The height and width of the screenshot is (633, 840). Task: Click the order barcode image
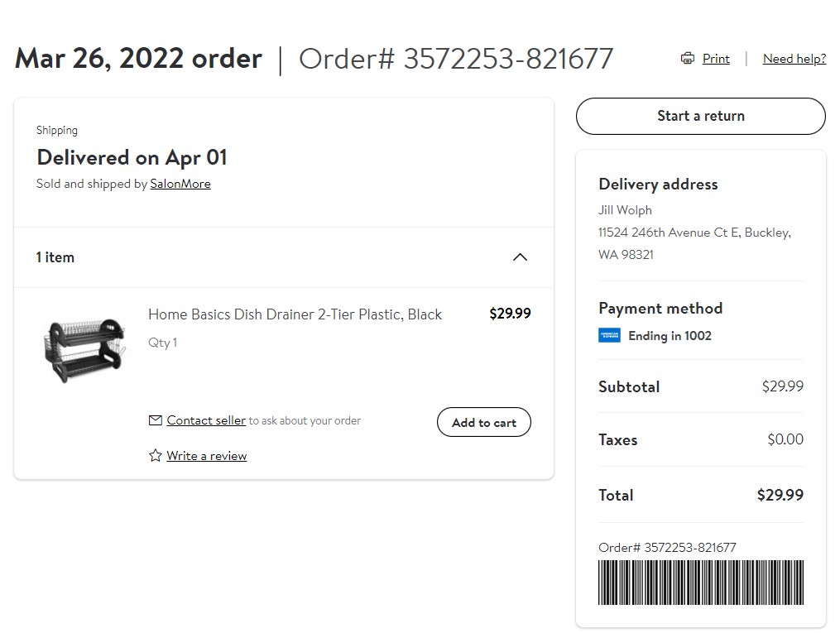(701, 583)
